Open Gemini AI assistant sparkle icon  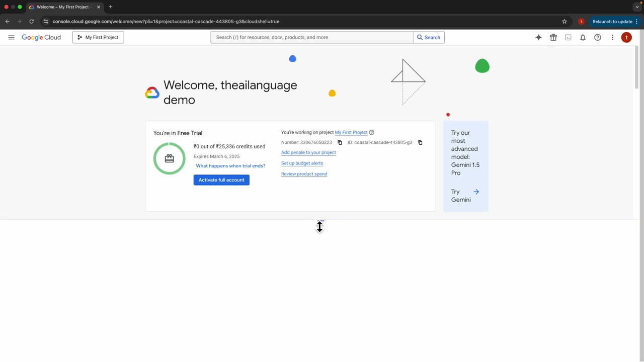pos(538,37)
